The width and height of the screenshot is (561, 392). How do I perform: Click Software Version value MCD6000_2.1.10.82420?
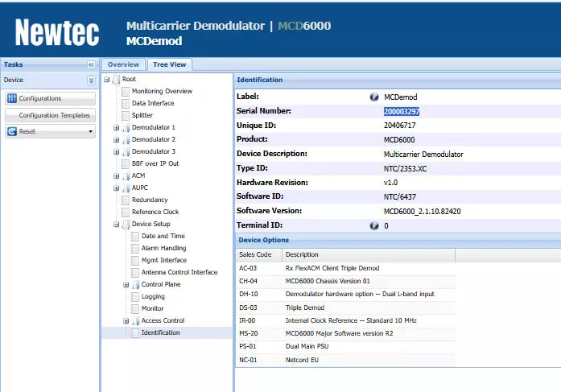(423, 212)
